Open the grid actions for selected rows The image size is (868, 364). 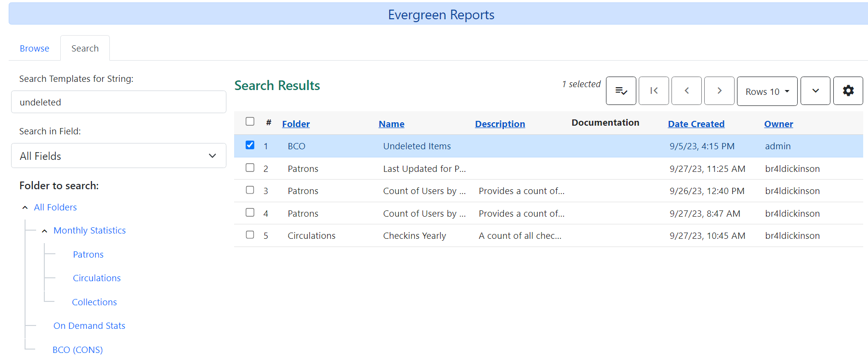coord(621,91)
